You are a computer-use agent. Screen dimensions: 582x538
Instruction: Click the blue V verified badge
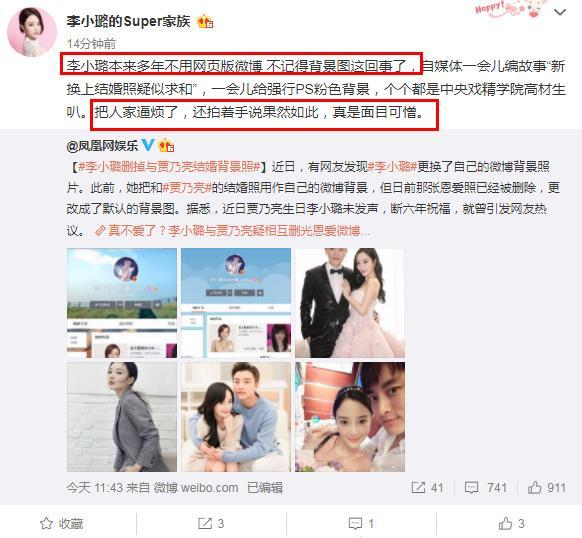point(148,144)
